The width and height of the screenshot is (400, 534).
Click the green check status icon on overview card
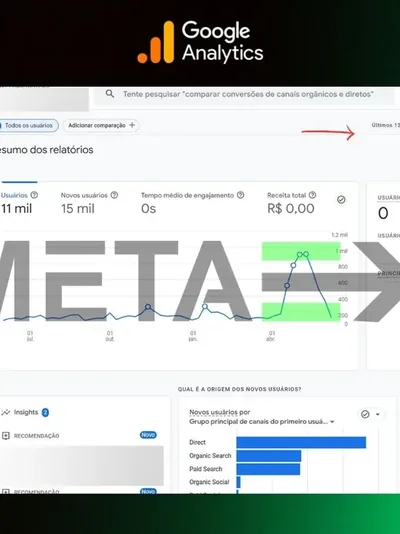tap(341, 200)
